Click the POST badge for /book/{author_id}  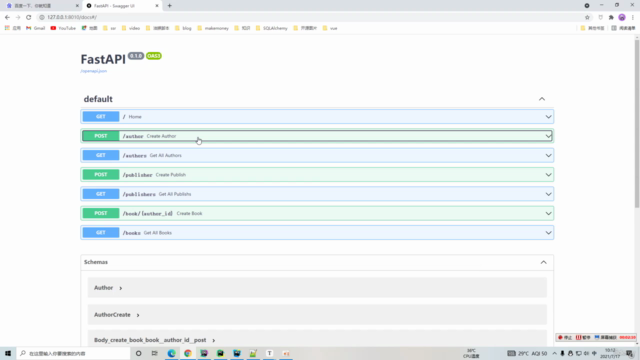[x=101, y=213]
